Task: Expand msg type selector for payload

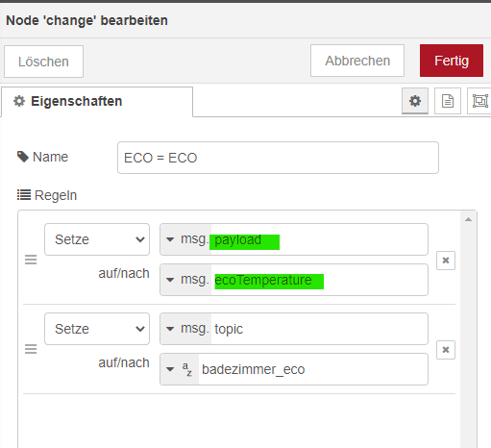Action: click(185, 239)
